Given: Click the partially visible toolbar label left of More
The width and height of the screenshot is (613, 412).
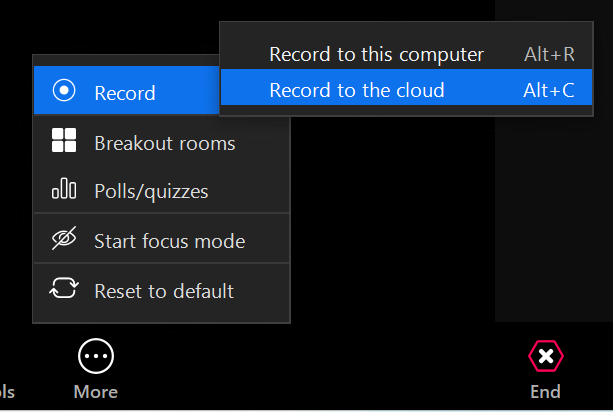Looking at the screenshot, I should pos(7,391).
